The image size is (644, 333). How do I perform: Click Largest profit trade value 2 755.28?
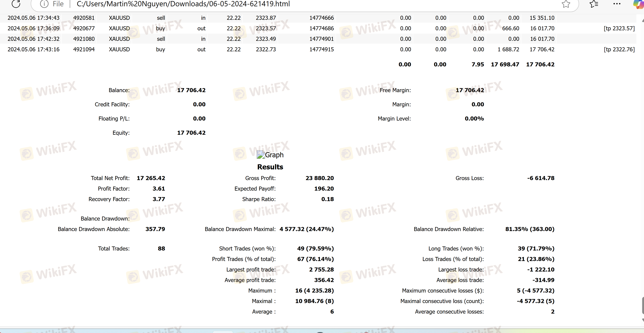pos(321,270)
